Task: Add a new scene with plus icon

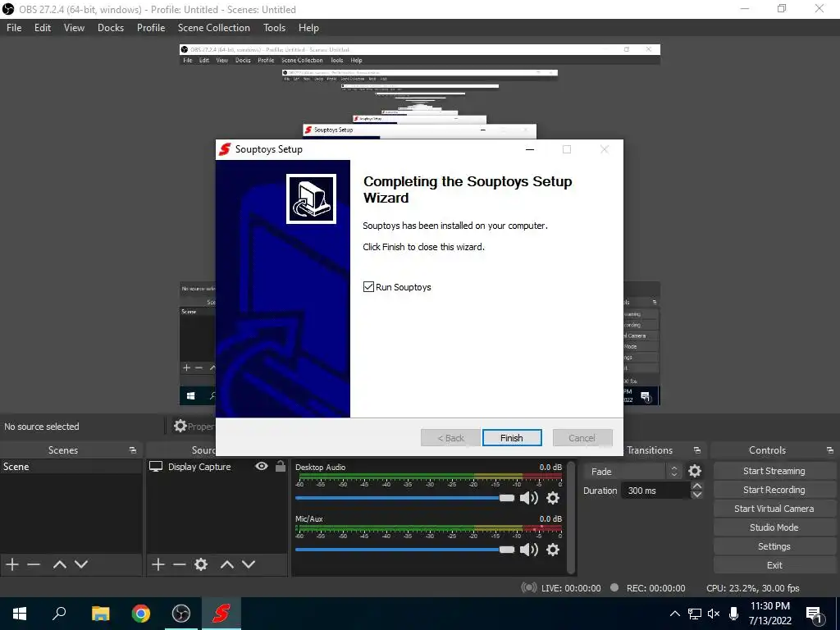Action: (x=11, y=564)
